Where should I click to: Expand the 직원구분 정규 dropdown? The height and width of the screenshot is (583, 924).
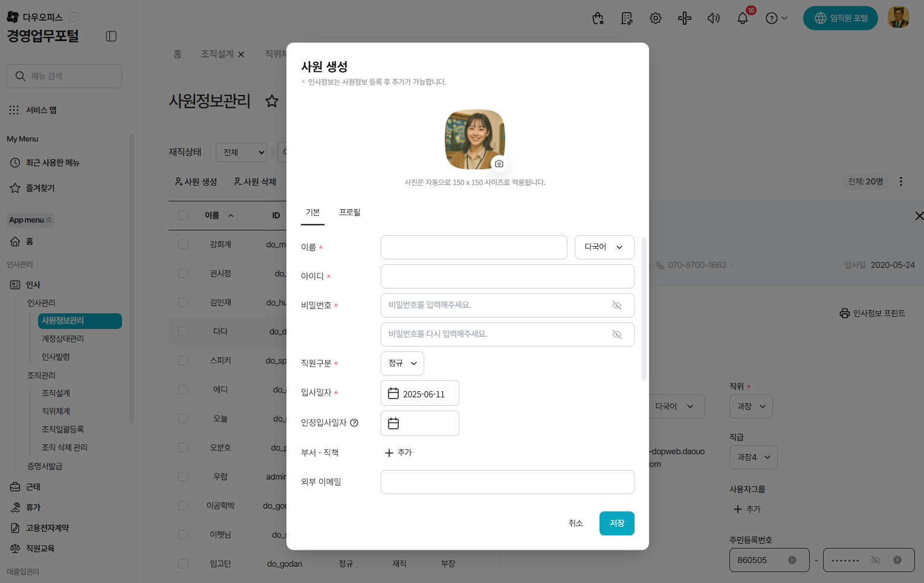pos(402,363)
